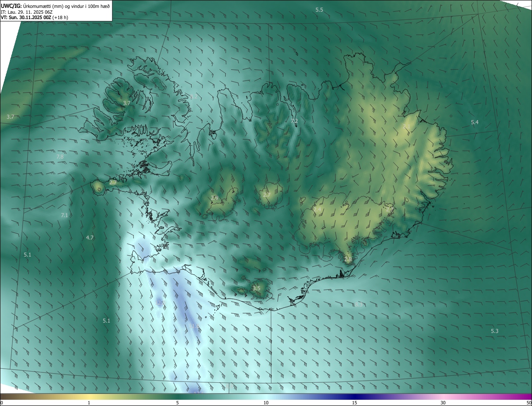The width and height of the screenshot is (532, 406).
Task: Click the yellow segment of the colour scale
Action: point(89,397)
